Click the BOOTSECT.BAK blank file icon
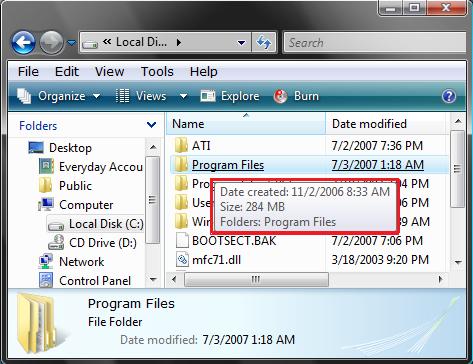The height and width of the screenshot is (364, 473). 182,240
